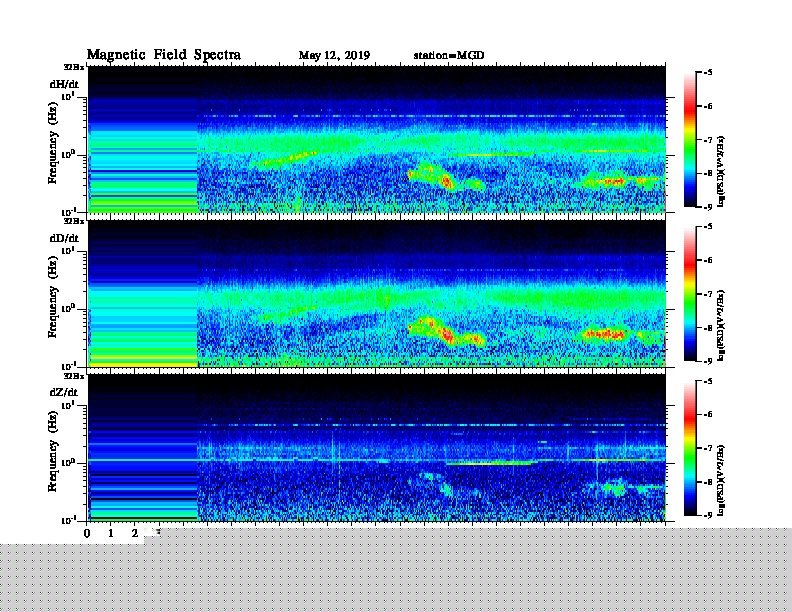Click the dZ/dt panel color scale bar
Image resolution: width=792 pixels, height=612 pixels.
pos(690,448)
